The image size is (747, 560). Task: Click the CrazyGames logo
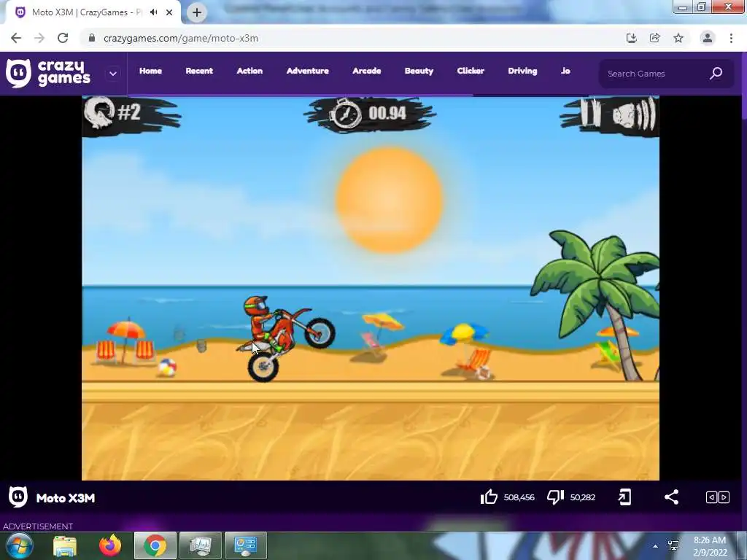[x=47, y=74]
